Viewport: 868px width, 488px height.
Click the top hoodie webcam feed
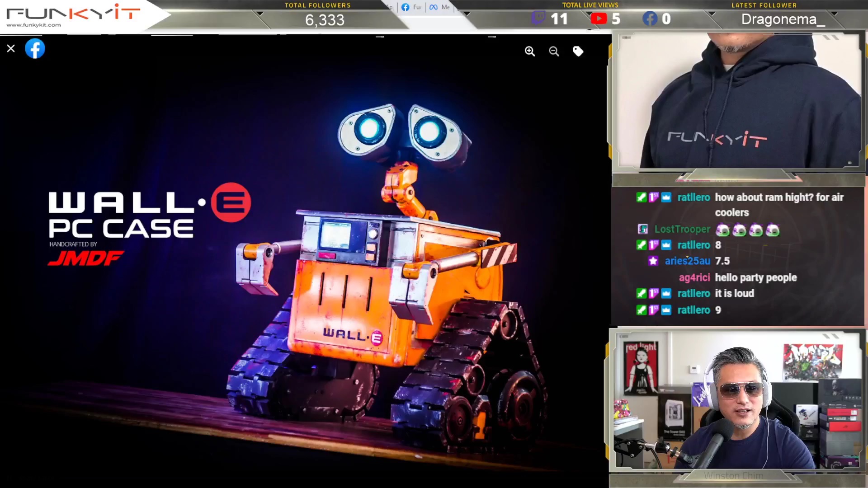[x=739, y=100]
